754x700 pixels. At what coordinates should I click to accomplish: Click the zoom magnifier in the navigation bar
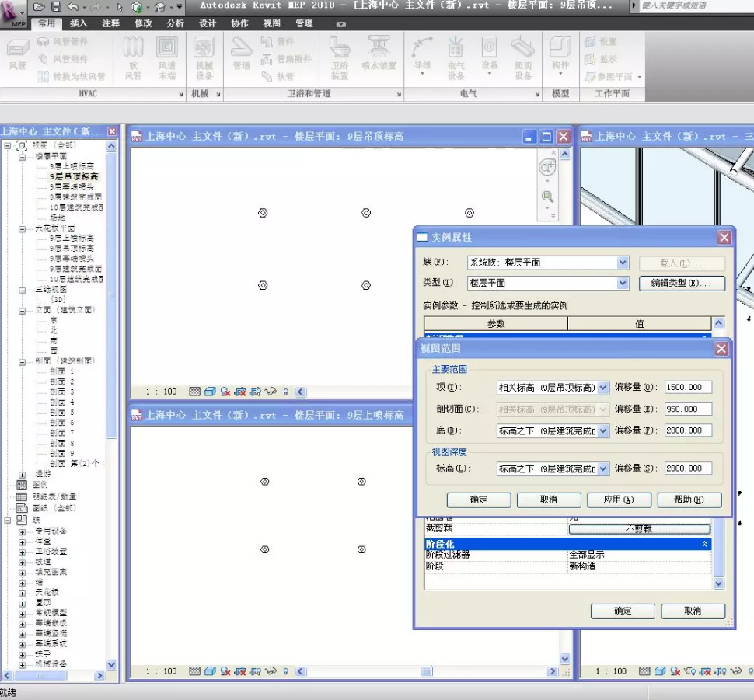(x=547, y=197)
